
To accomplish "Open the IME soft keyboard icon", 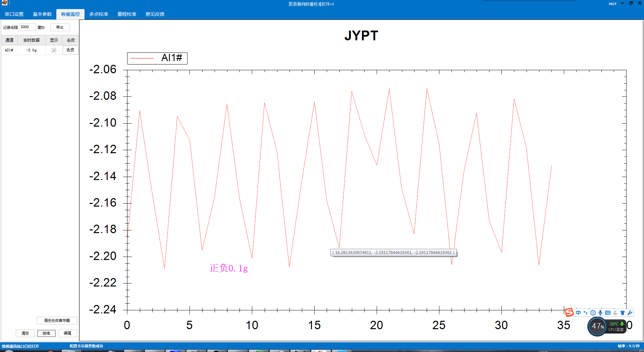I will pyautogui.click(x=608, y=313).
